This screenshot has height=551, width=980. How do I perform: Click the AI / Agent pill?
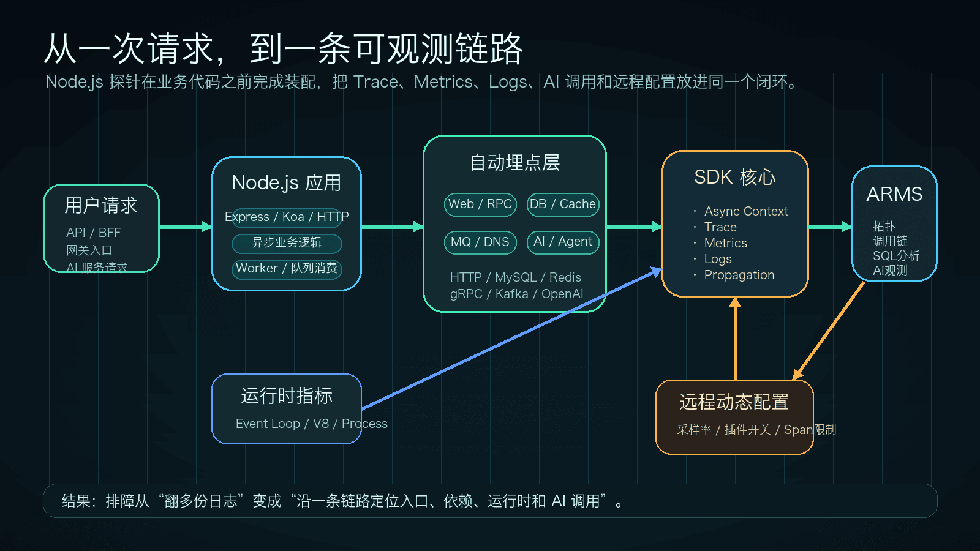(563, 242)
